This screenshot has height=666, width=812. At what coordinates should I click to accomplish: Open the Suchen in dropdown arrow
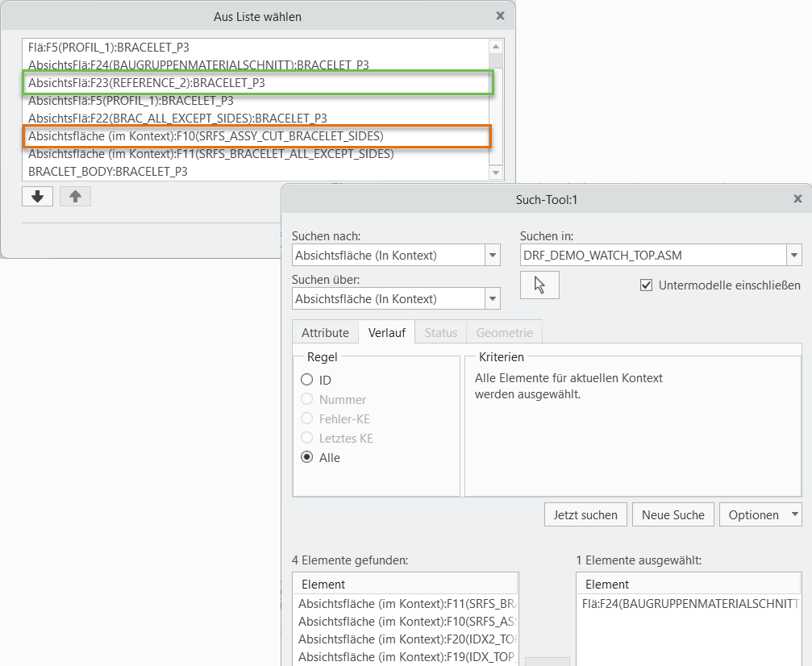pyautogui.click(x=794, y=255)
